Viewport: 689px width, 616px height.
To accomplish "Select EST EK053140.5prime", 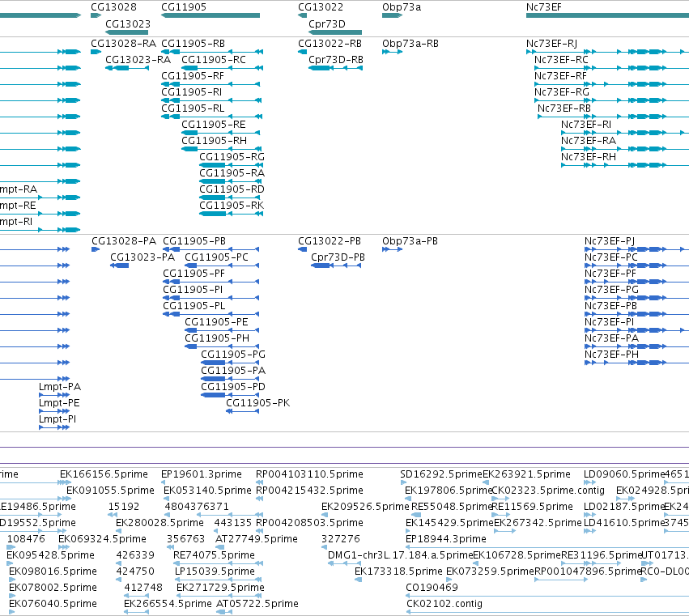I will click(208, 491).
